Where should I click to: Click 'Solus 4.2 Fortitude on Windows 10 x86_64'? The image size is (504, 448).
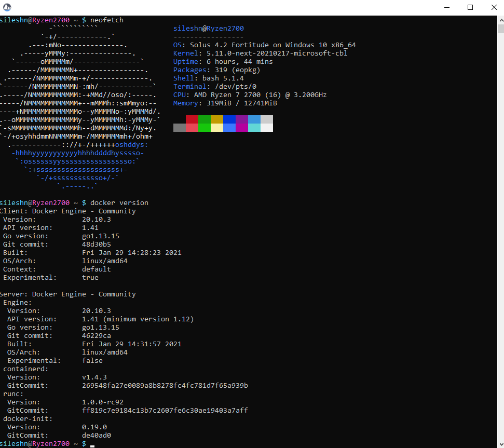point(273,45)
